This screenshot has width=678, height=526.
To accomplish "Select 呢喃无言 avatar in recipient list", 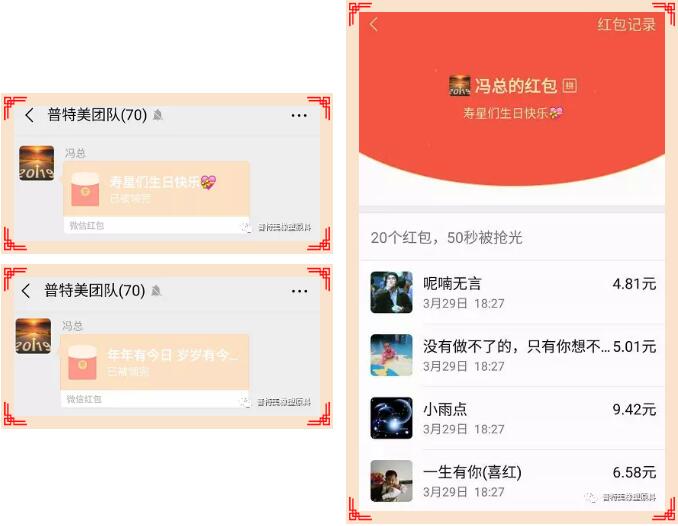I will 391,292.
